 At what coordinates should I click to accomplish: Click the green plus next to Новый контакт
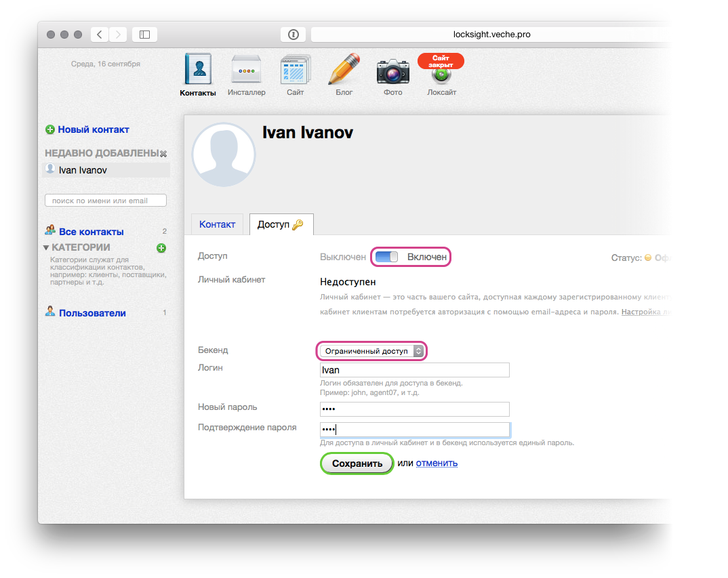click(x=50, y=129)
